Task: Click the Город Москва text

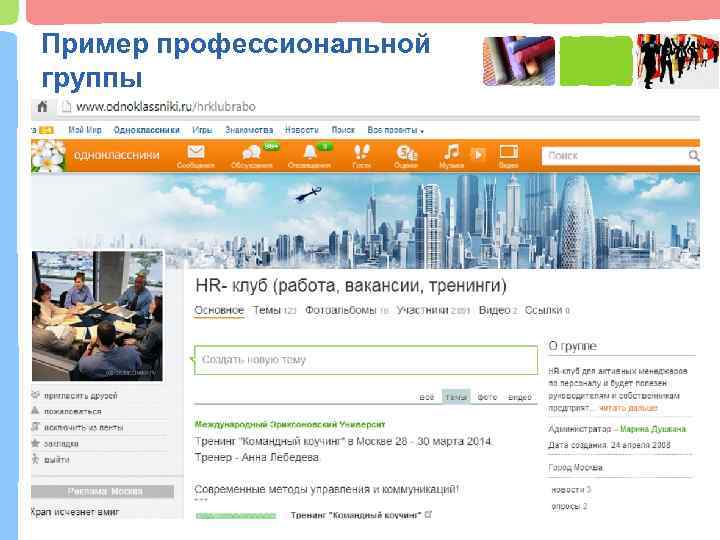Action: tap(575, 467)
